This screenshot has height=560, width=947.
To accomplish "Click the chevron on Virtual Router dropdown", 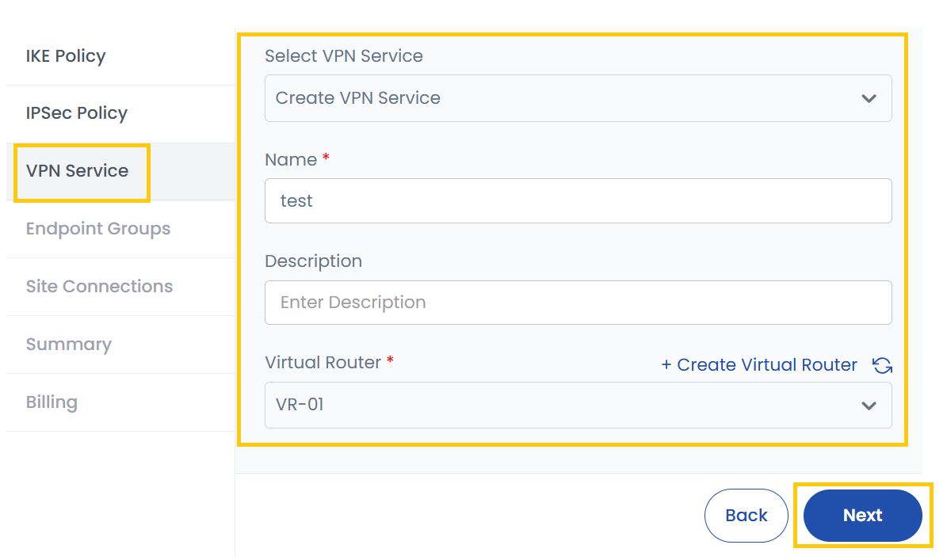I will [x=869, y=405].
